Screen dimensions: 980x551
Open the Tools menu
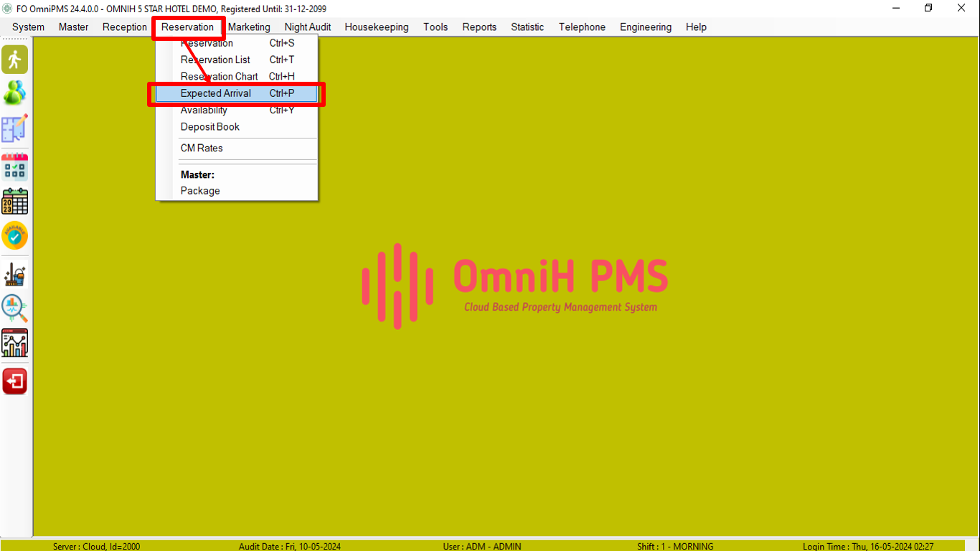pyautogui.click(x=435, y=27)
